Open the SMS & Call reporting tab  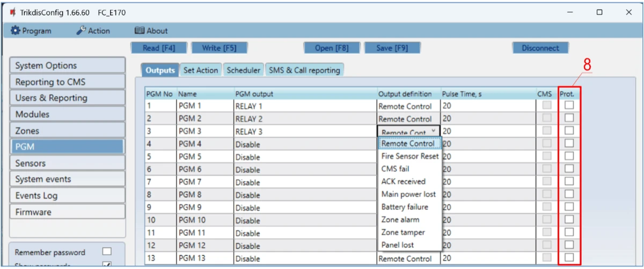[304, 70]
